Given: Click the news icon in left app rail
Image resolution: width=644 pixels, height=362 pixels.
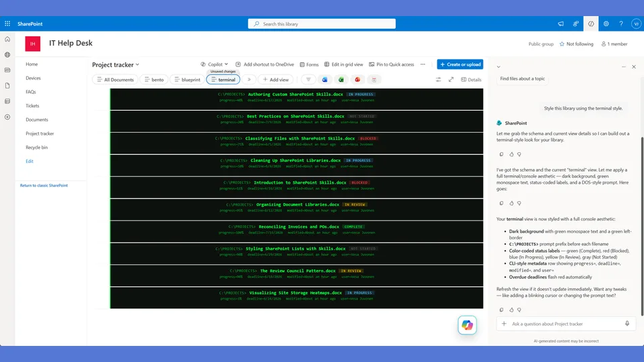Looking at the screenshot, I should tap(7, 70).
